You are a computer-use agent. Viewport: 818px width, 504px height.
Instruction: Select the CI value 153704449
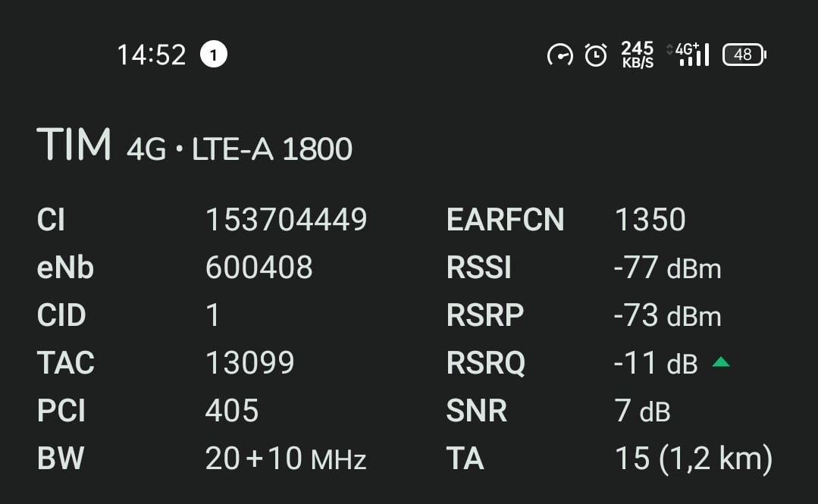286,220
